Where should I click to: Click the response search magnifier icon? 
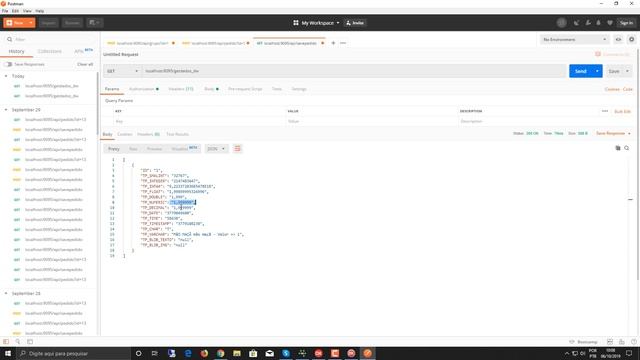pyautogui.click(x=627, y=148)
